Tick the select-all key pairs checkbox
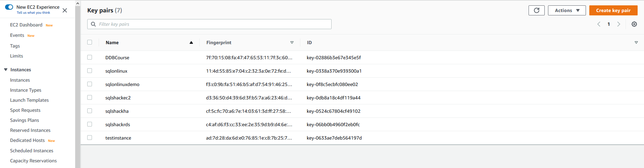 click(90, 42)
